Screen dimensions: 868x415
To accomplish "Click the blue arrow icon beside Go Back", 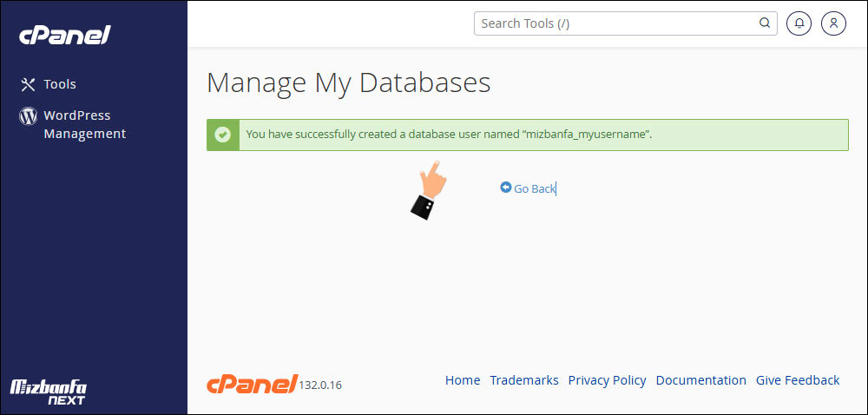I will 506,188.
